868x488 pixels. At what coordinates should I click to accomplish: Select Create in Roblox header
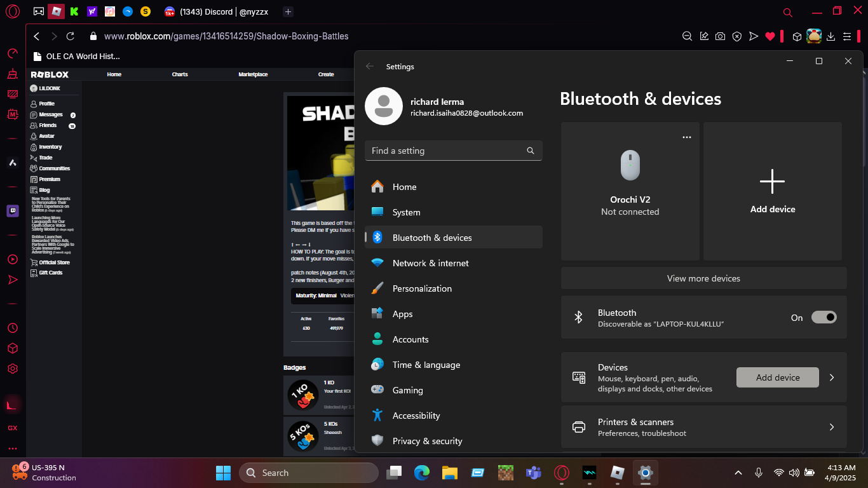pyautogui.click(x=326, y=74)
